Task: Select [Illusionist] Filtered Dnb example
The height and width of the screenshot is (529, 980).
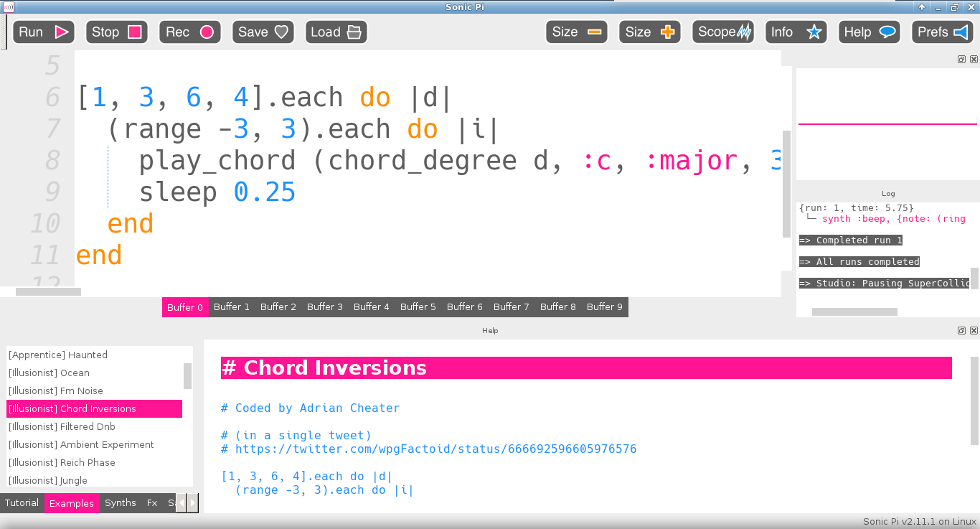Action: (94, 426)
